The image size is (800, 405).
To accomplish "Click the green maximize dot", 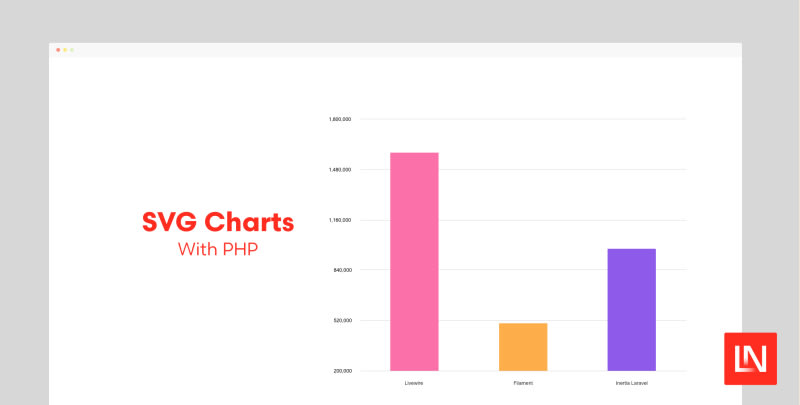I will [x=72, y=50].
